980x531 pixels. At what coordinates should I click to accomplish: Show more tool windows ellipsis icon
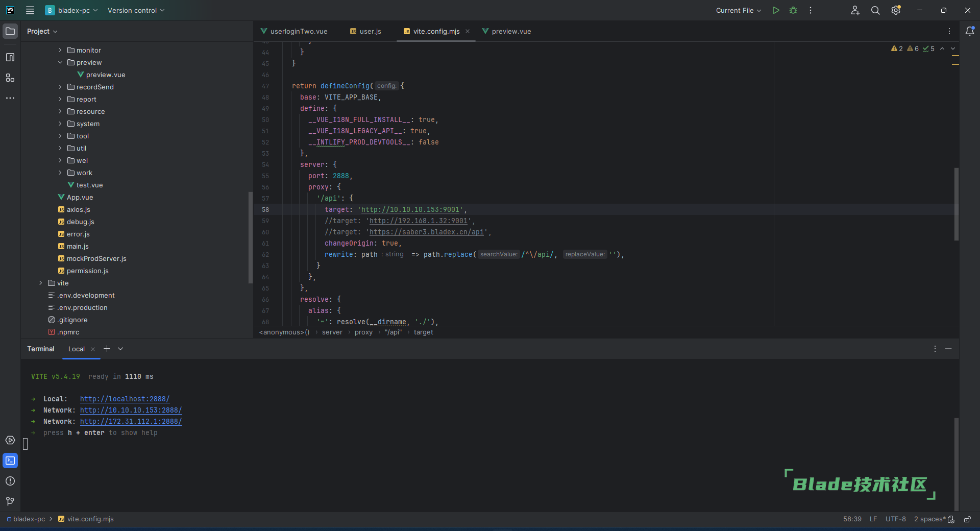point(10,98)
